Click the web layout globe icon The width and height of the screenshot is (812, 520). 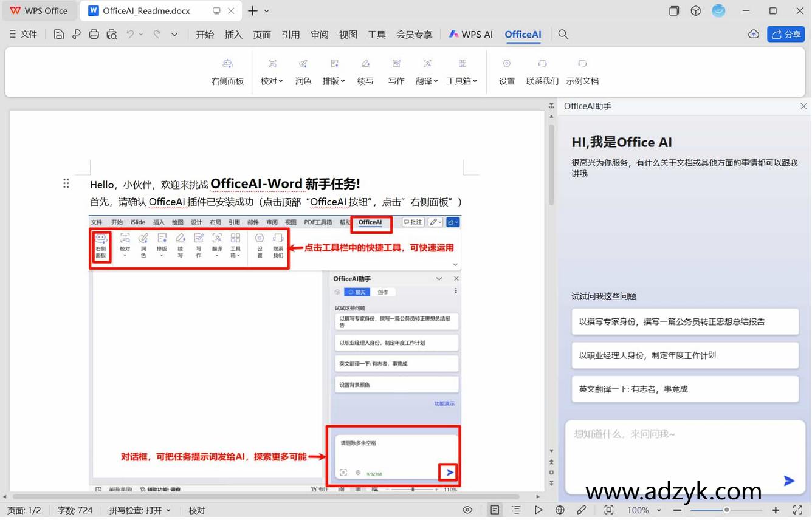pos(560,510)
